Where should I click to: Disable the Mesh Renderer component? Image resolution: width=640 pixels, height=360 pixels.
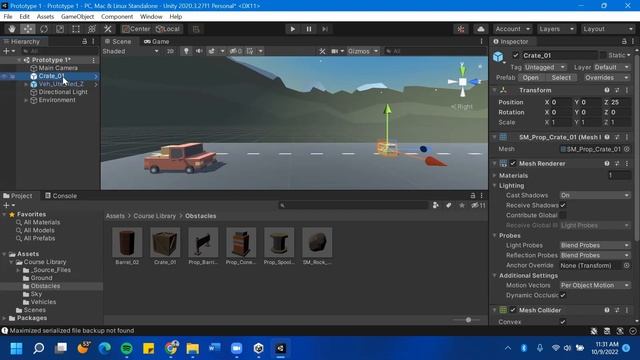(513, 163)
